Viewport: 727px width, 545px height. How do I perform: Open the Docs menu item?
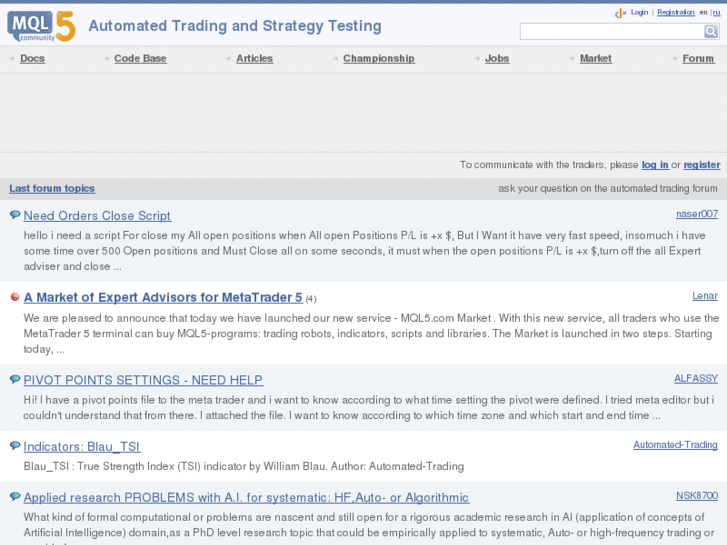pos(32,59)
